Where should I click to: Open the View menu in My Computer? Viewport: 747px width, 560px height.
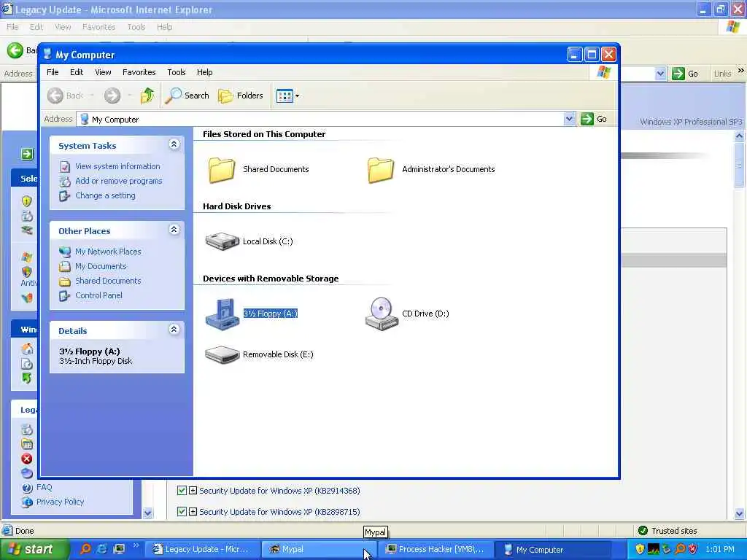coord(103,72)
